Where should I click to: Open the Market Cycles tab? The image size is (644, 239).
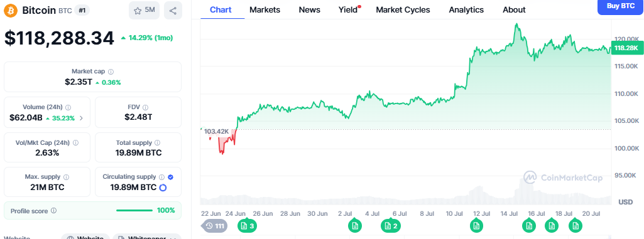click(403, 10)
